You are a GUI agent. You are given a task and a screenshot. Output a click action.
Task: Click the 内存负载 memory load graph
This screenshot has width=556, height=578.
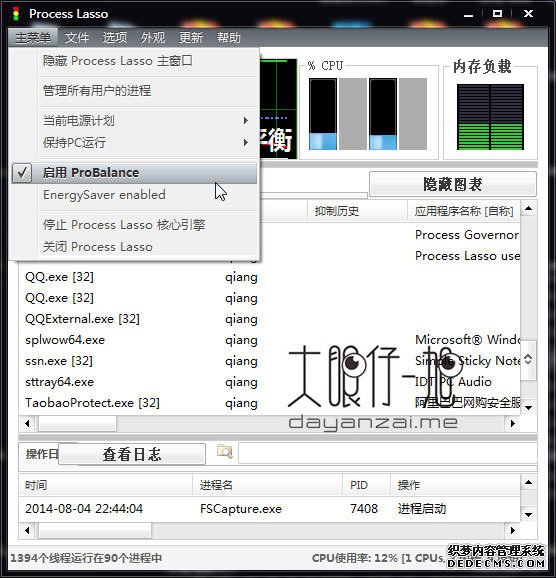point(490,117)
